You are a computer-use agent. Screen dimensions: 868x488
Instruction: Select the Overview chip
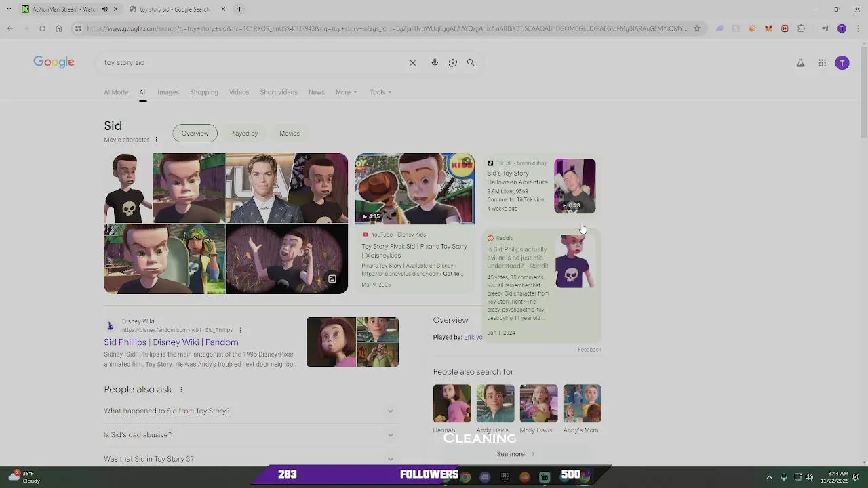click(x=195, y=134)
